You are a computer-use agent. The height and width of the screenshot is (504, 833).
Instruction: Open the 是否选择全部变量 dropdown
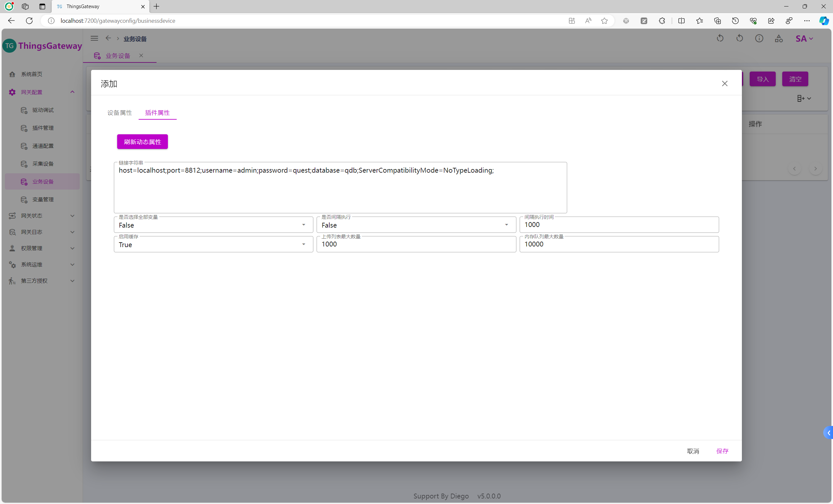[213, 225]
